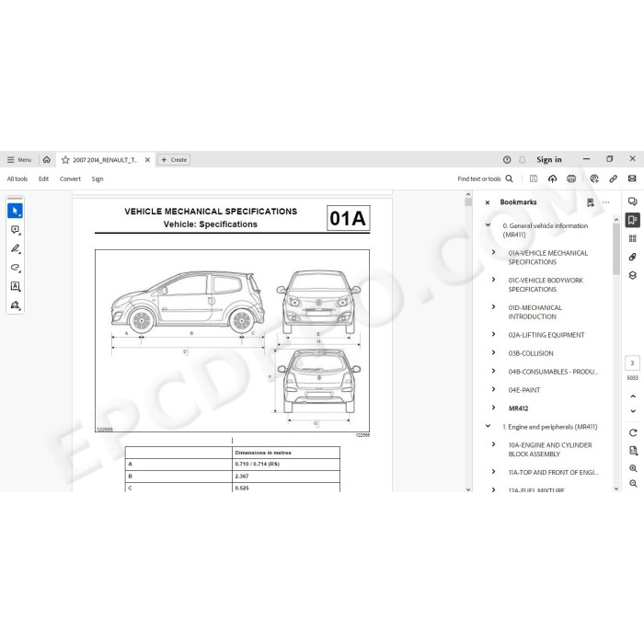Rotate the page view

[x=633, y=432]
